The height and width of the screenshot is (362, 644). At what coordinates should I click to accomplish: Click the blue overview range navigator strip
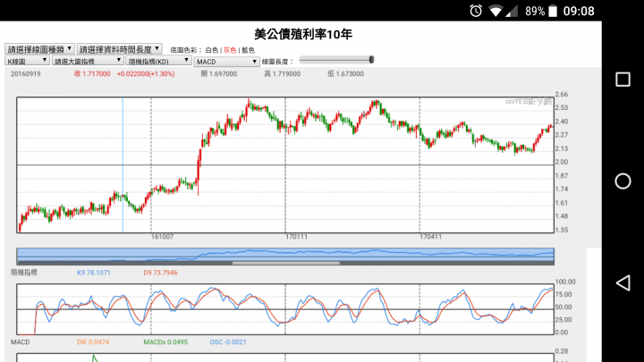(x=285, y=254)
